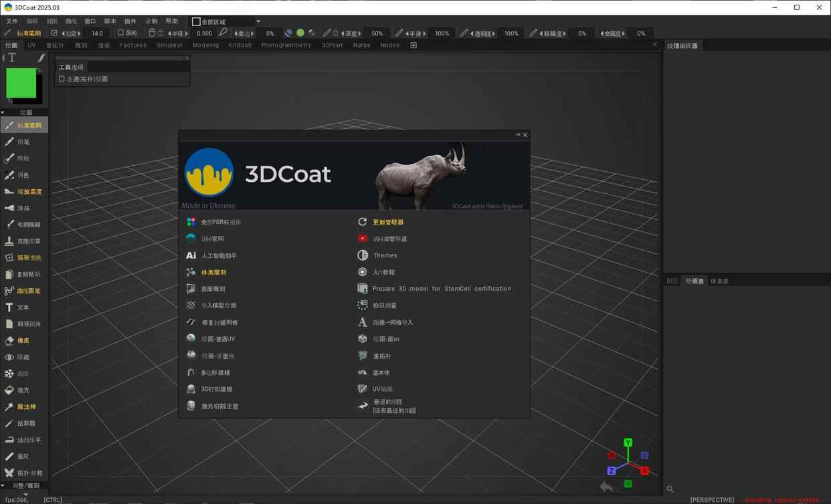Viewport: 831px width, 504px height.
Task: Switch to the Photogrammetry workspace tab
Action: pos(286,45)
